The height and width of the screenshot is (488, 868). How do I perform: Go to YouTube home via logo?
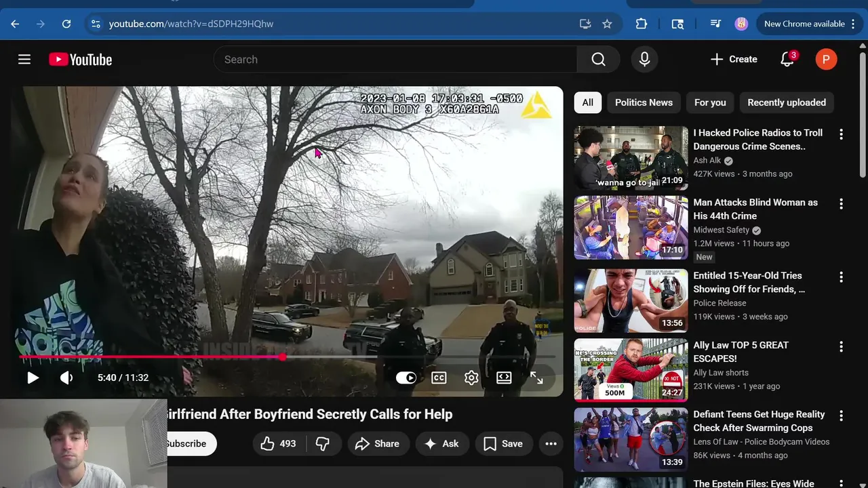[x=80, y=60]
